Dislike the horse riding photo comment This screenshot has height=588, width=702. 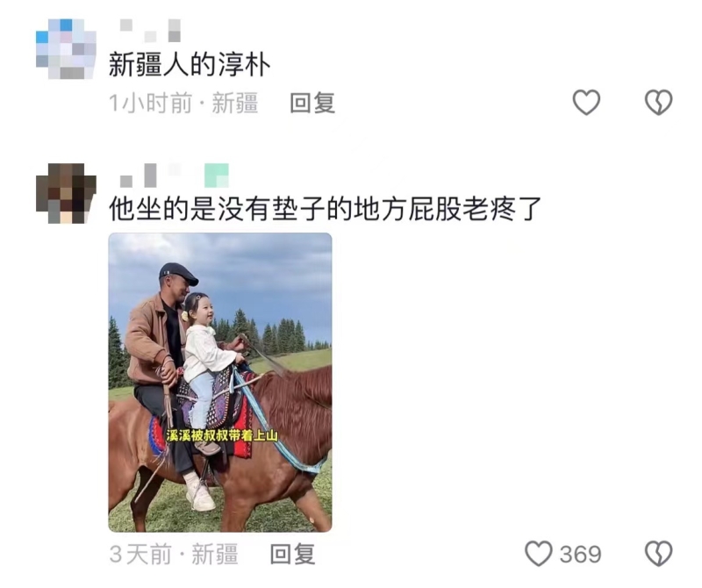tap(659, 554)
